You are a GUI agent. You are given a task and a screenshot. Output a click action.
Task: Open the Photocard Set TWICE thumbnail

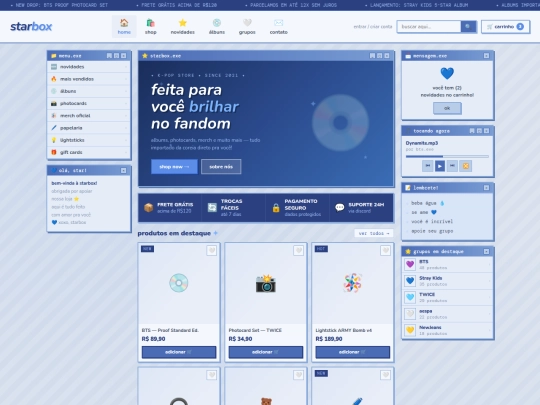[266, 283]
